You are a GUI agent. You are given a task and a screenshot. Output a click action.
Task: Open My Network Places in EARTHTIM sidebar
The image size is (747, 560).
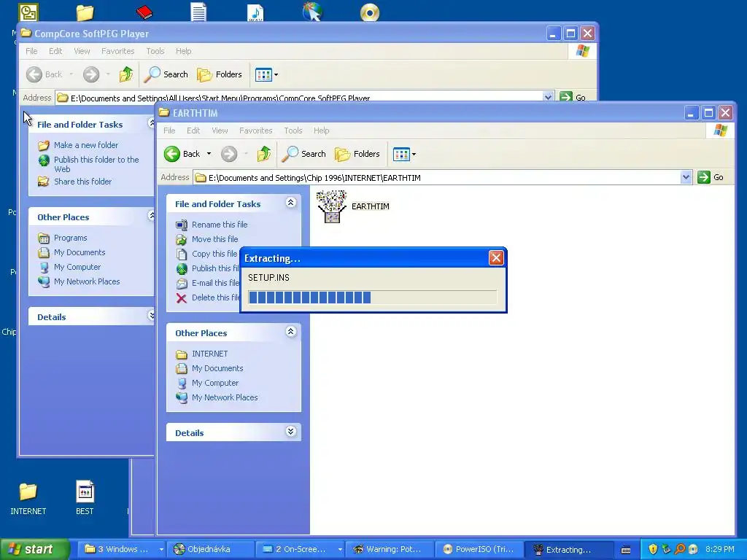point(225,397)
